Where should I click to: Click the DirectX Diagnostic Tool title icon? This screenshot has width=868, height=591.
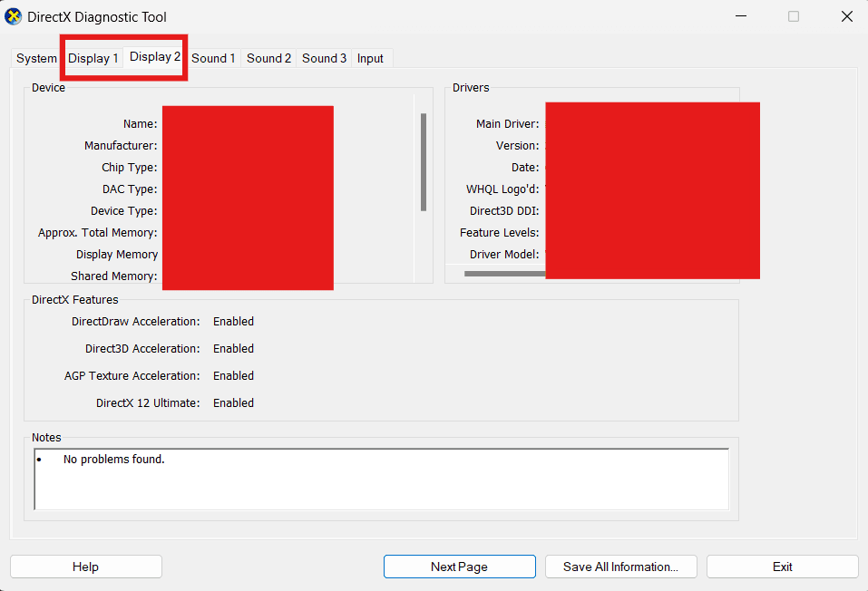tap(14, 16)
